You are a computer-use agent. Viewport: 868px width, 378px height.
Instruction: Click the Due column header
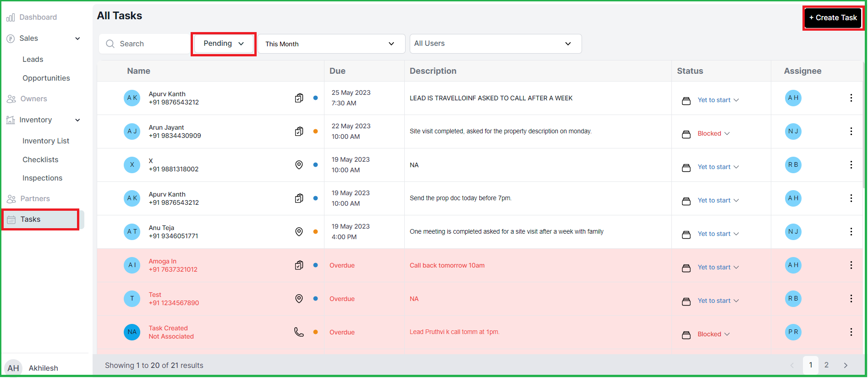[337, 71]
